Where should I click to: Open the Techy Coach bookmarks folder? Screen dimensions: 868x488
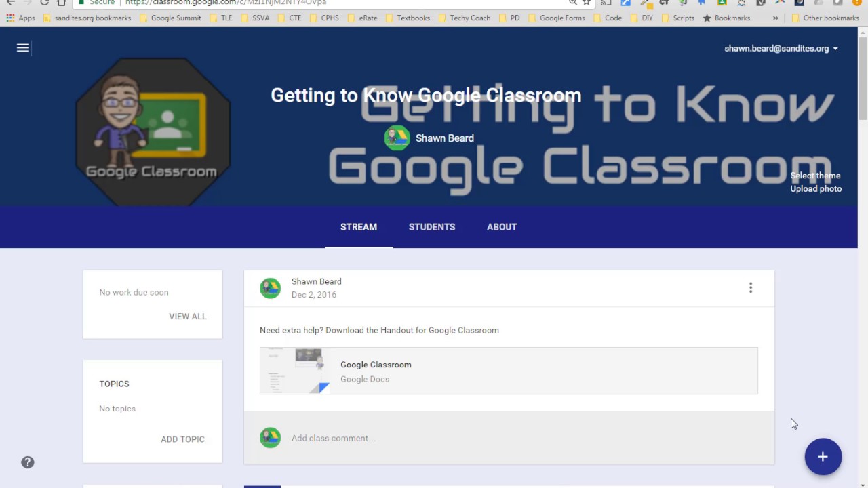(x=464, y=18)
